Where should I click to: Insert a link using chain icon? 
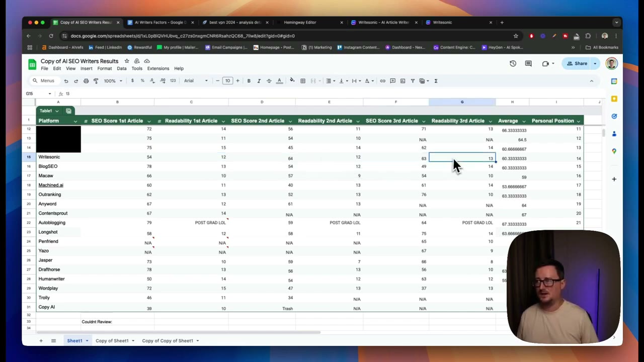point(382,81)
